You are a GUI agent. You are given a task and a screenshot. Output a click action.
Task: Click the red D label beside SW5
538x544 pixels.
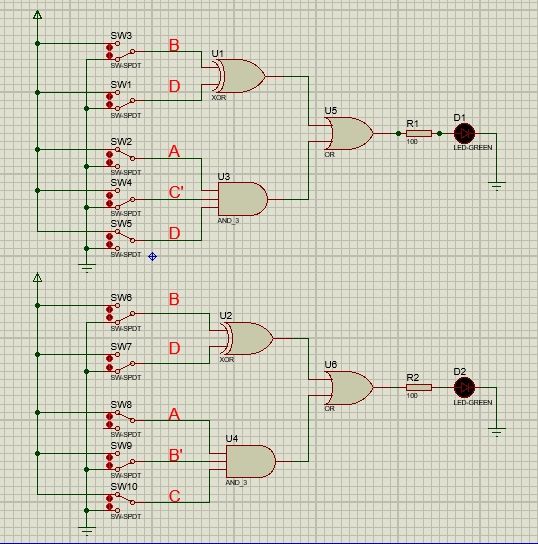click(x=174, y=233)
